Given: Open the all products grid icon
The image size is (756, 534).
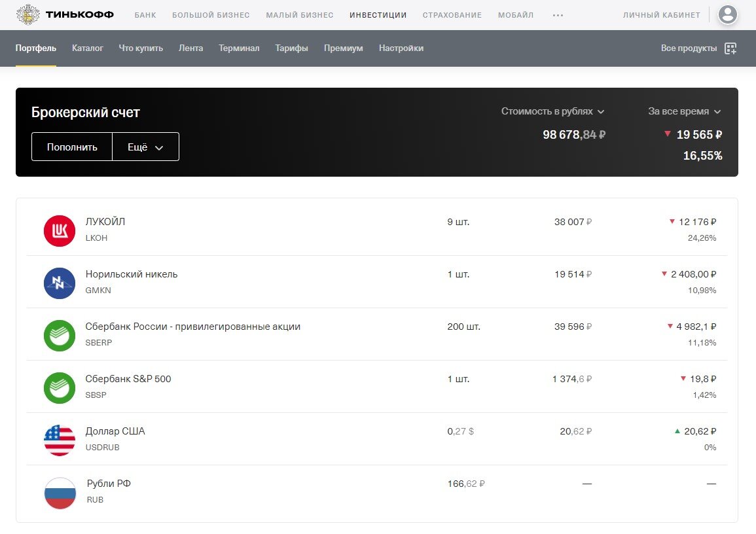Looking at the screenshot, I should (730, 48).
